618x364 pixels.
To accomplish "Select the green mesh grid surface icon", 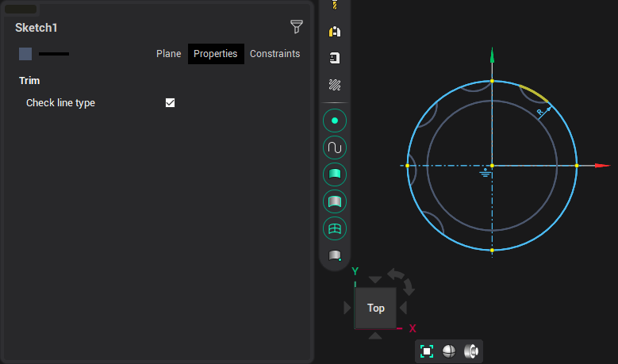I will pos(335,228).
